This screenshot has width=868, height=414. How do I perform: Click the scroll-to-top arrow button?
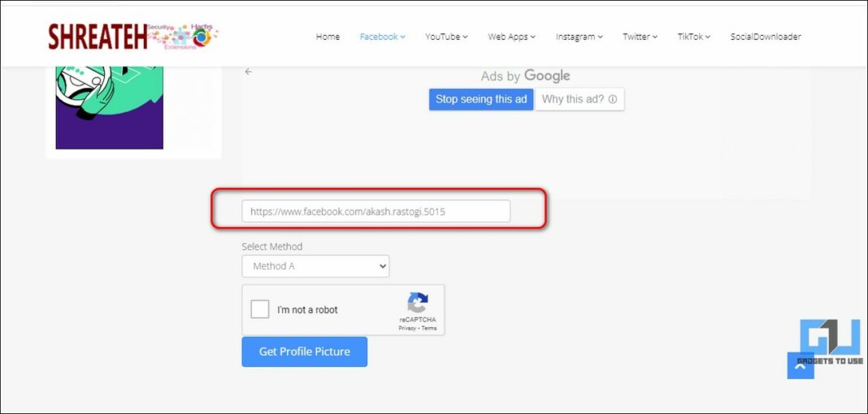coord(800,366)
